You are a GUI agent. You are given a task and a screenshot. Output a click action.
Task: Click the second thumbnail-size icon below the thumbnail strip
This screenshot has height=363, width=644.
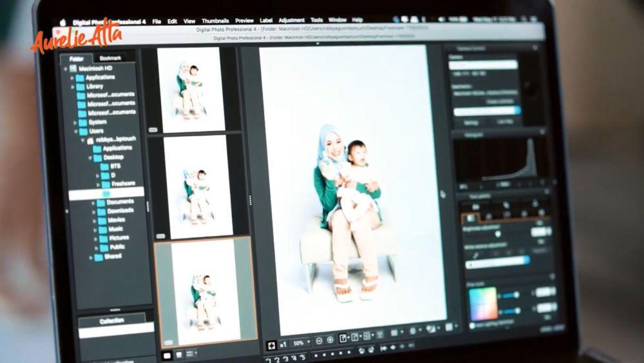click(x=179, y=355)
